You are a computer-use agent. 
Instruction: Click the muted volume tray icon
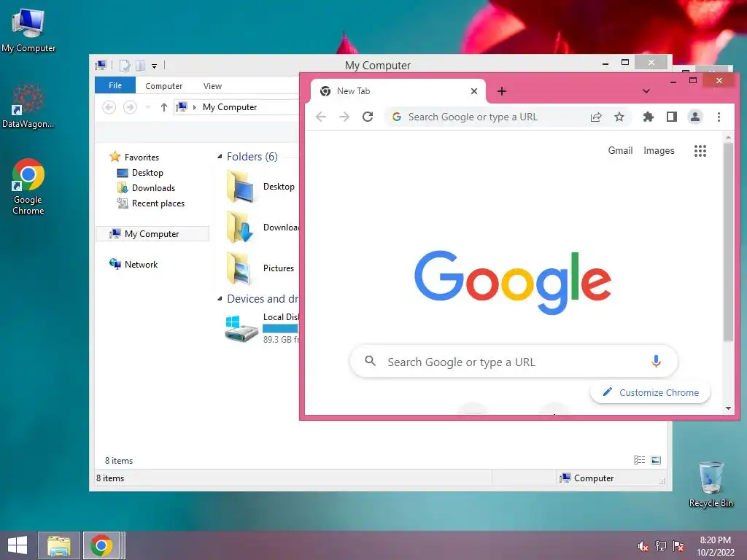tap(643, 546)
